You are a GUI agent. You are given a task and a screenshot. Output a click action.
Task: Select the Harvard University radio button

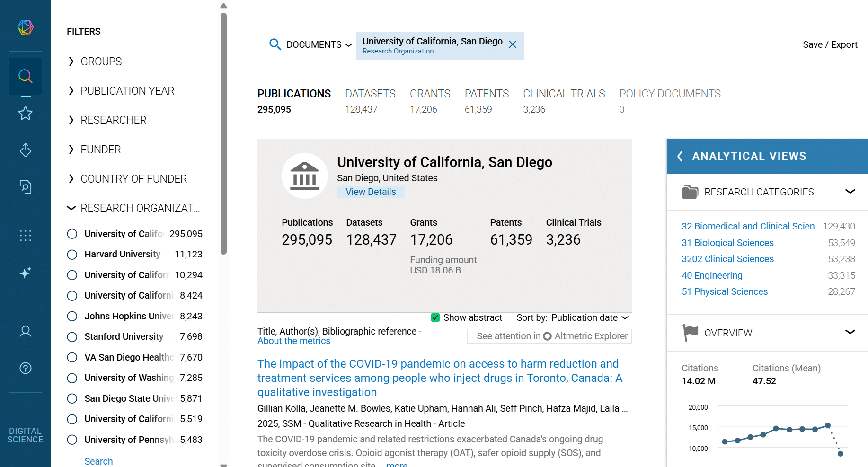point(72,255)
